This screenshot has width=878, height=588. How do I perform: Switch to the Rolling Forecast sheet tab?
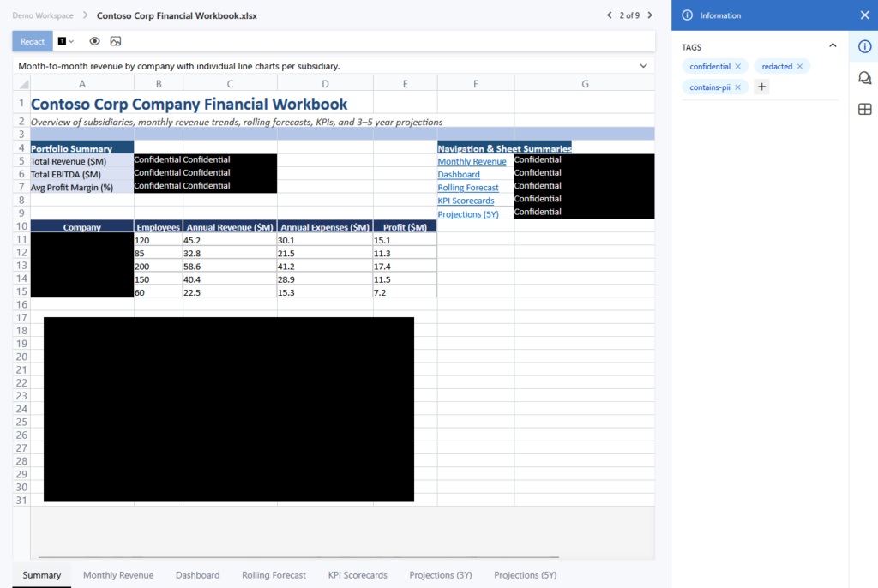point(274,575)
